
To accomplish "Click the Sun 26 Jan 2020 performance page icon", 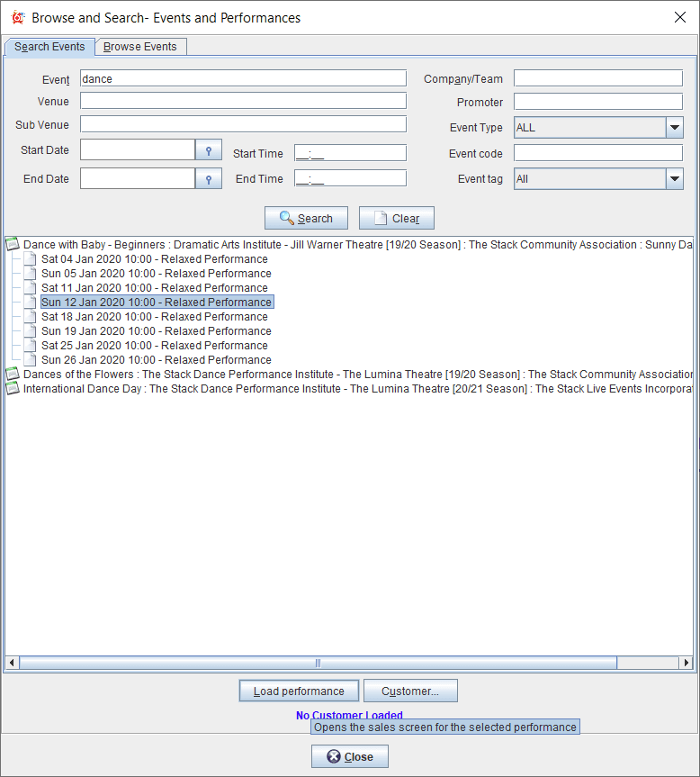I will (31, 360).
